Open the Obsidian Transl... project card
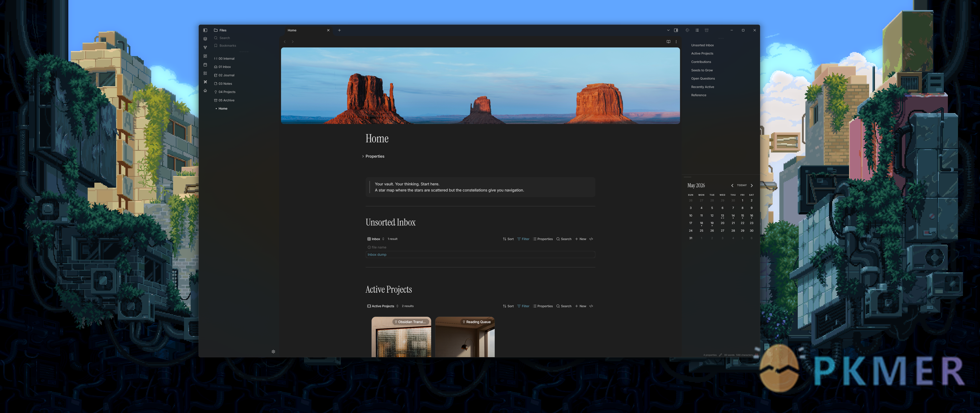 tap(401, 337)
